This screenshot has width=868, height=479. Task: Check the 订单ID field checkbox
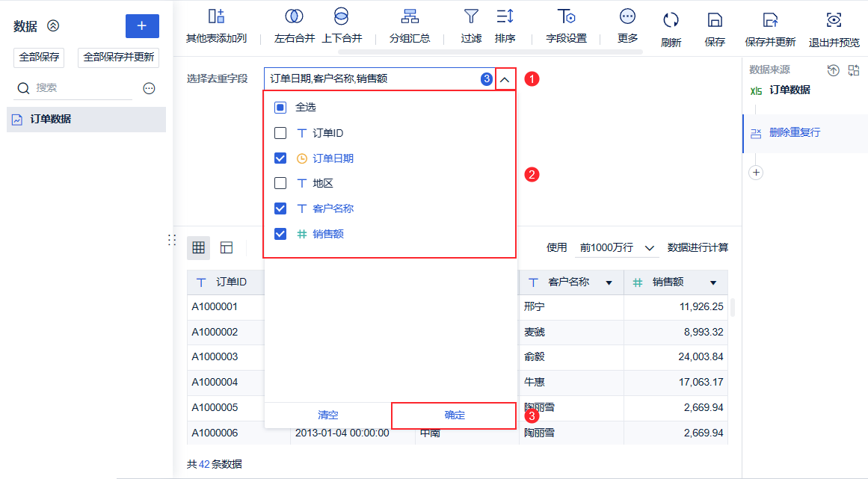[280, 133]
